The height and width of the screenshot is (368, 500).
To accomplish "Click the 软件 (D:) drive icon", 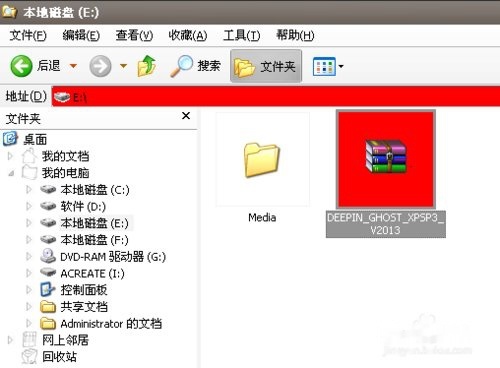I will [x=48, y=206].
